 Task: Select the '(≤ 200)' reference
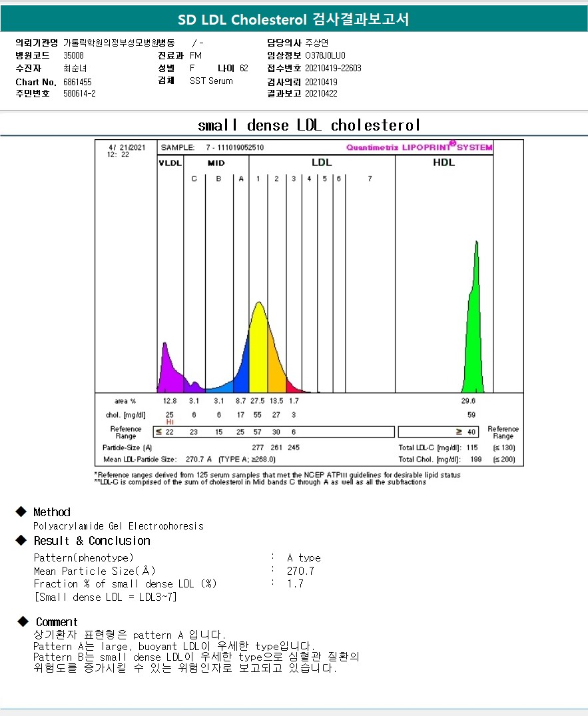coord(504,460)
